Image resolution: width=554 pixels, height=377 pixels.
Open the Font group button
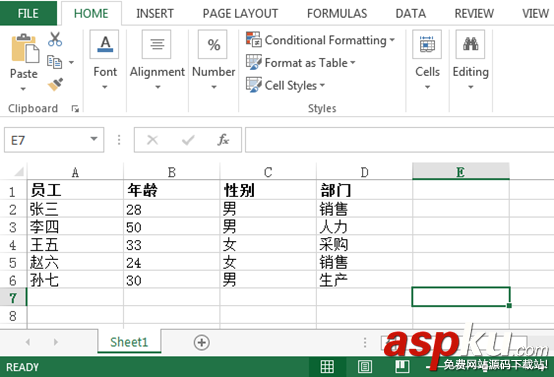coord(105,44)
